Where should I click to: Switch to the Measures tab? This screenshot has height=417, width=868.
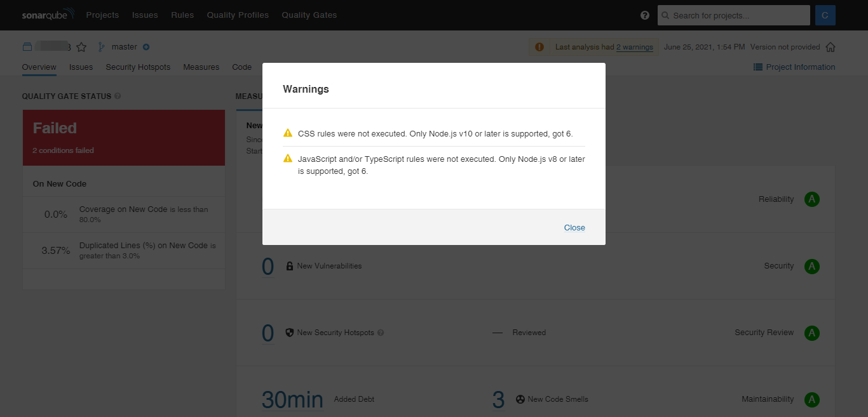click(x=201, y=67)
